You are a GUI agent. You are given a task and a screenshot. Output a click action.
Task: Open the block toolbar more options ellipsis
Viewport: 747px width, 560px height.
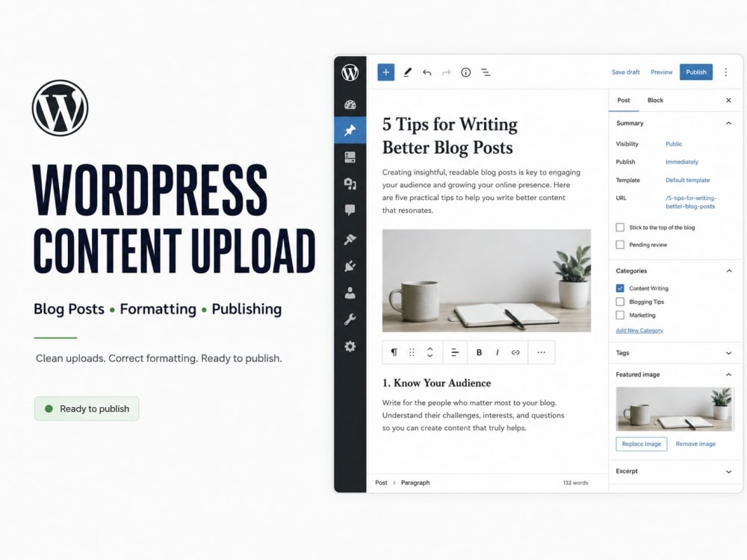pyautogui.click(x=541, y=352)
